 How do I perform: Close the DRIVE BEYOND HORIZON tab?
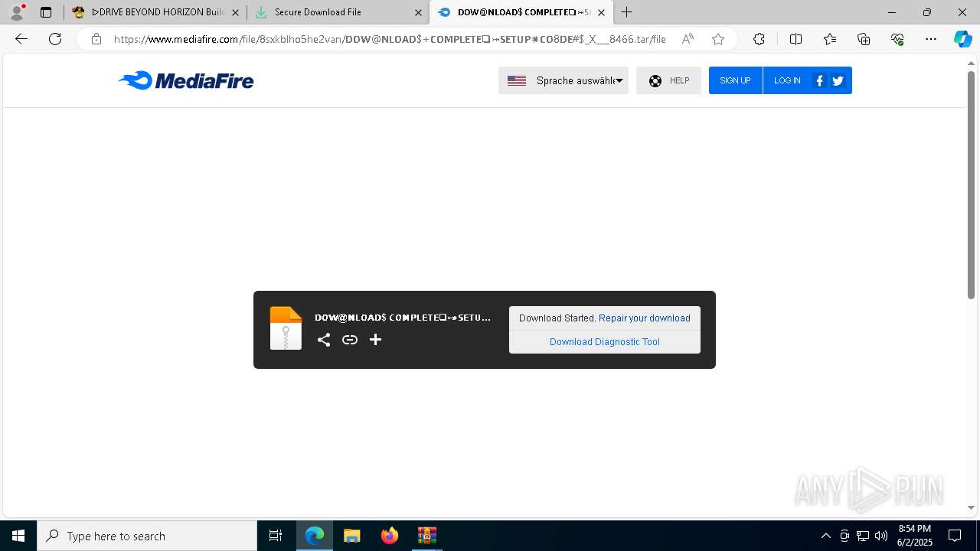point(235,12)
